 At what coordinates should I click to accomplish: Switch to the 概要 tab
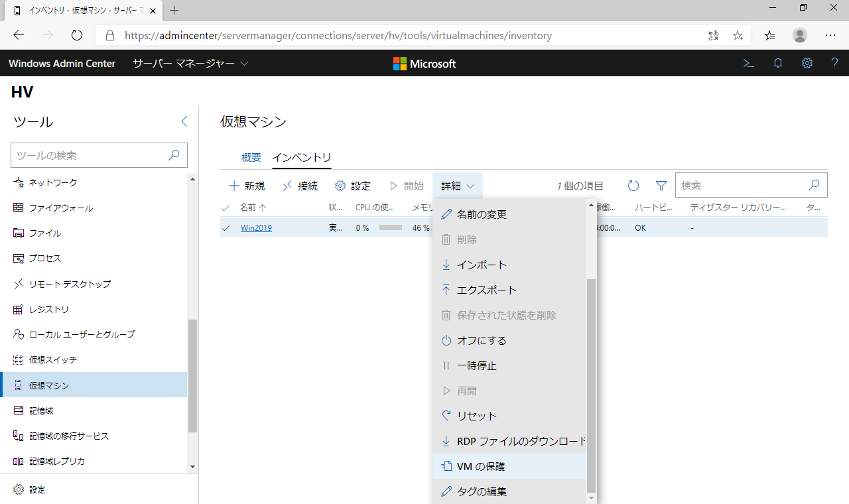pos(251,157)
